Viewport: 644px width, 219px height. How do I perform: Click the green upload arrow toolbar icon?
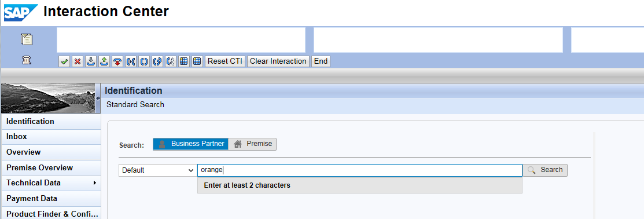click(x=104, y=61)
